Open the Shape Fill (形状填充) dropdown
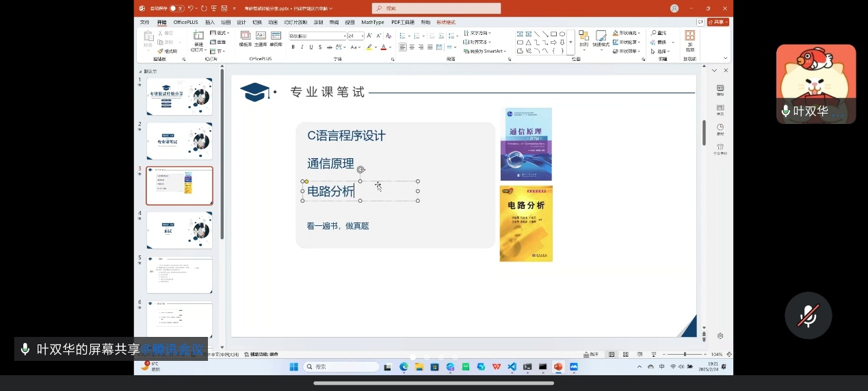The width and height of the screenshot is (868, 391). [627, 33]
